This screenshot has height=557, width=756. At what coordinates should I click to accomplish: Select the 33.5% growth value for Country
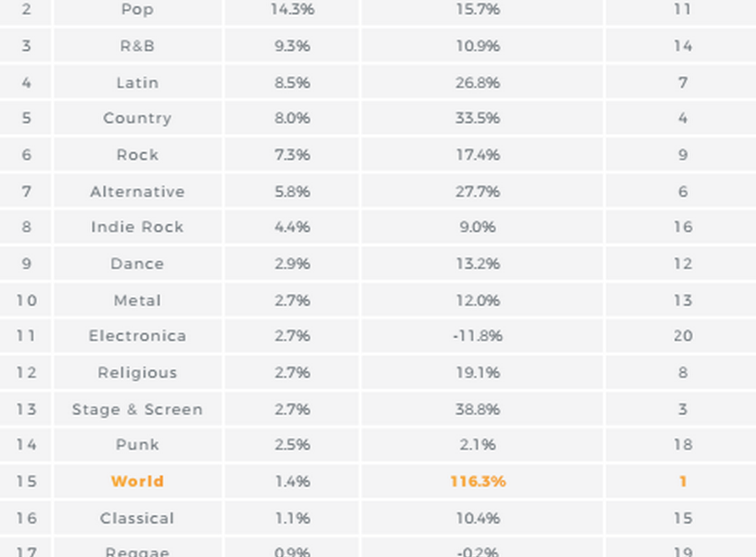[x=478, y=119]
